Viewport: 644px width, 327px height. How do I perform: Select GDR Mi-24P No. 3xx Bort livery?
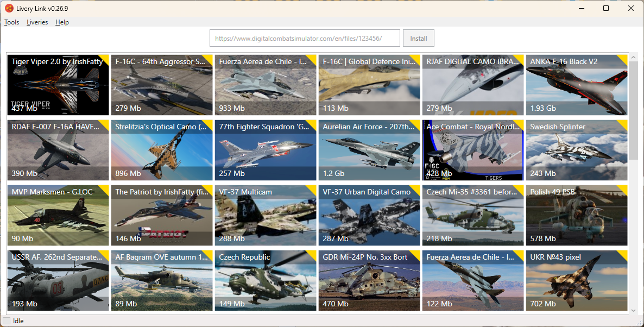[369, 281]
